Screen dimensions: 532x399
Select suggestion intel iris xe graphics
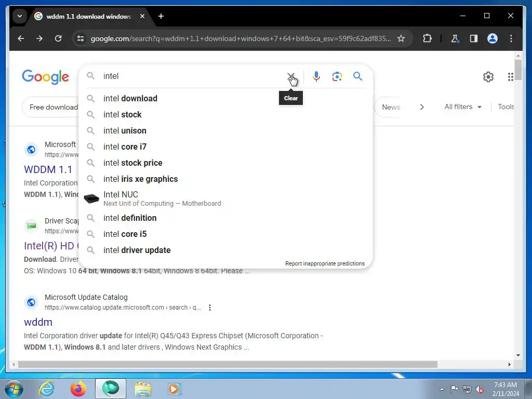point(225,179)
